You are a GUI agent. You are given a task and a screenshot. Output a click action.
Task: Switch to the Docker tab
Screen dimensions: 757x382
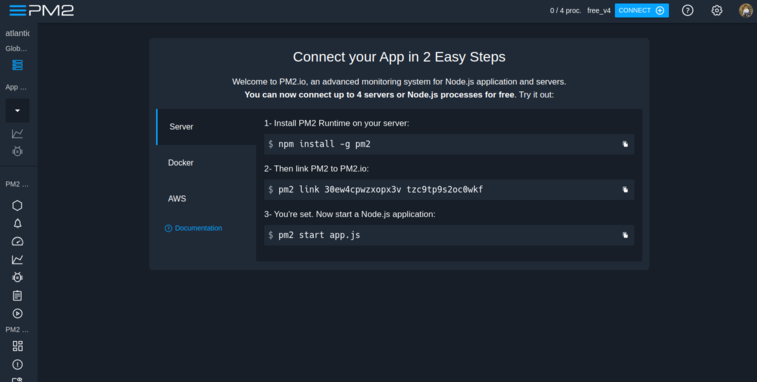(206, 163)
